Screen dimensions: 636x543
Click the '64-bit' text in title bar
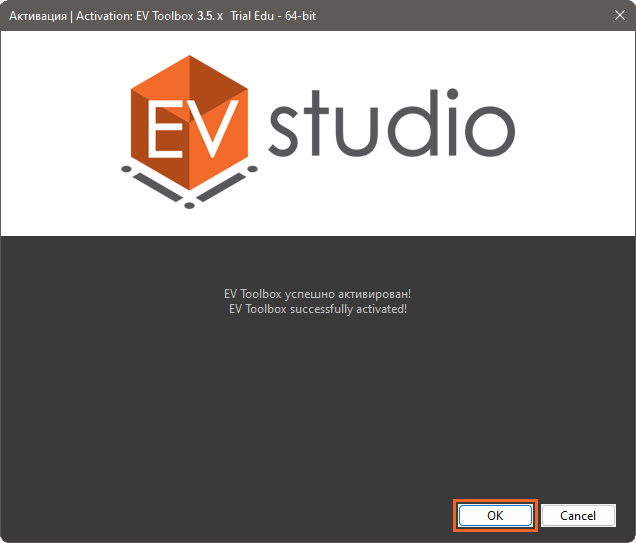(x=300, y=16)
